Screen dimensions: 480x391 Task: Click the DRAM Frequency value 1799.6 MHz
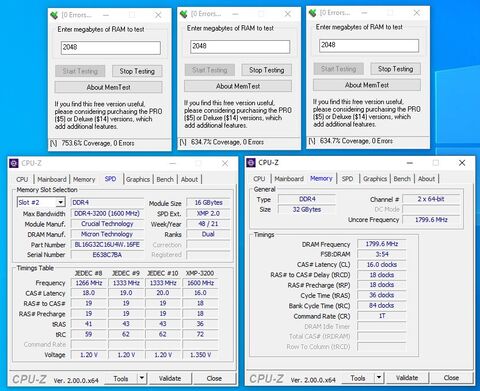382,244
